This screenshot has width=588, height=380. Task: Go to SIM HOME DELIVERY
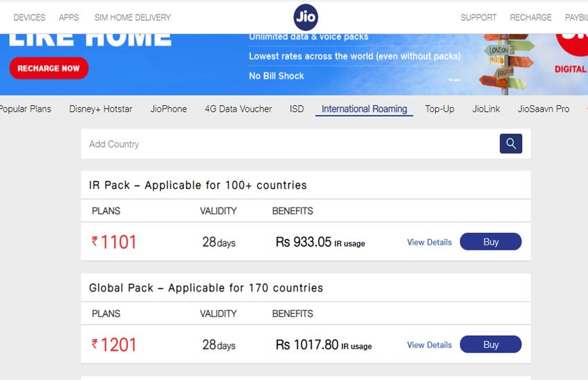(132, 17)
